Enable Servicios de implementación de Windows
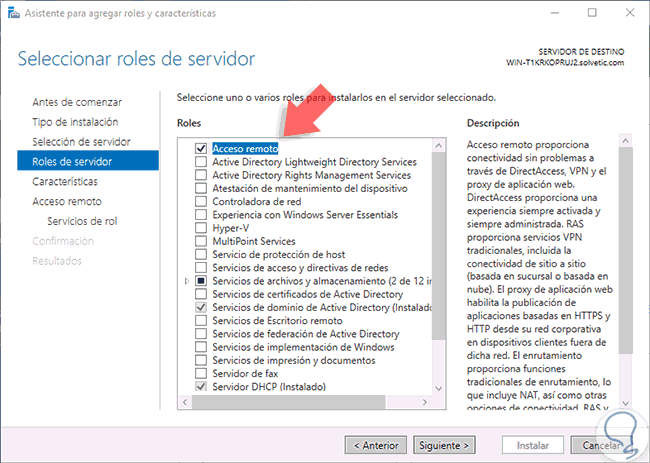The width and height of the screenshot is (650, 463). 201,347
